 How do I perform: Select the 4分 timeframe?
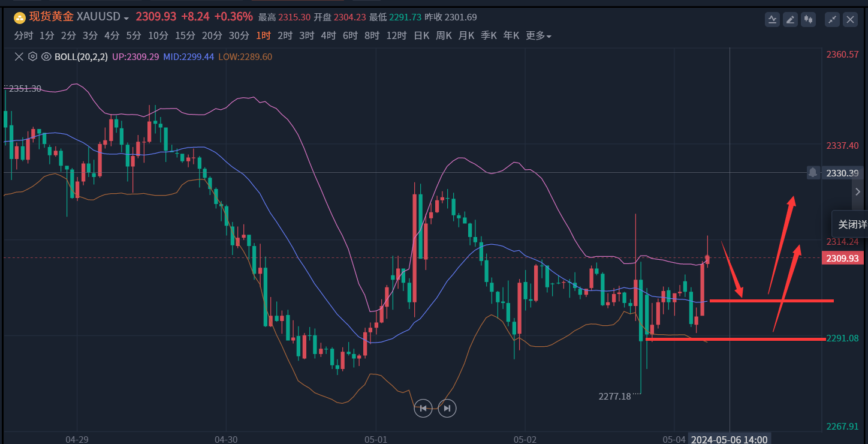click(x=111, y=36)
